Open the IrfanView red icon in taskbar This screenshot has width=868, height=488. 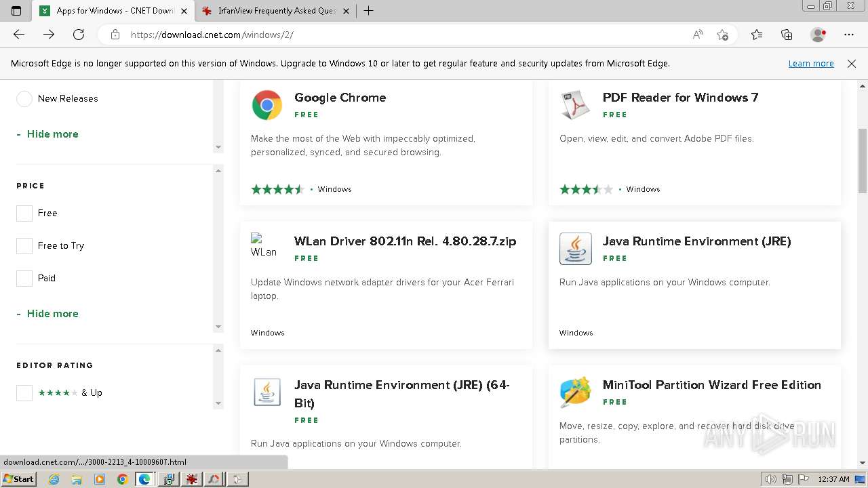192,479
